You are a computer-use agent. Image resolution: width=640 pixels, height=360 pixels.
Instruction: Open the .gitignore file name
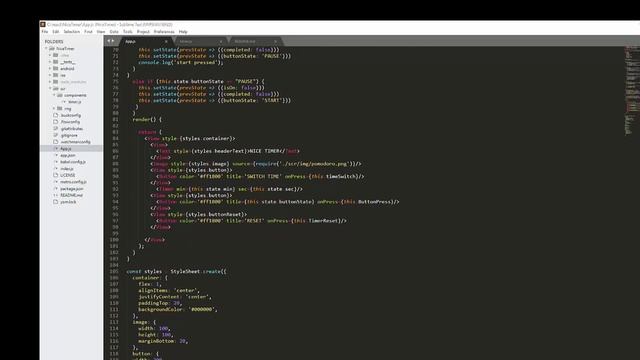tap(69, 135)
